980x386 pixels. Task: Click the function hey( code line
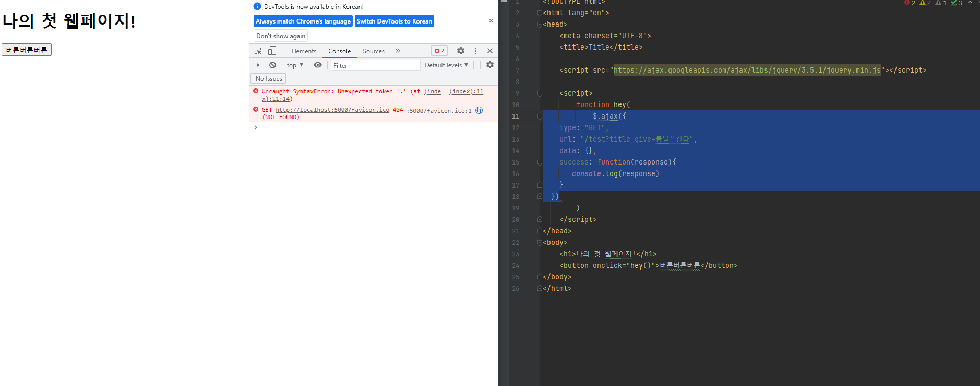[603, 104]
